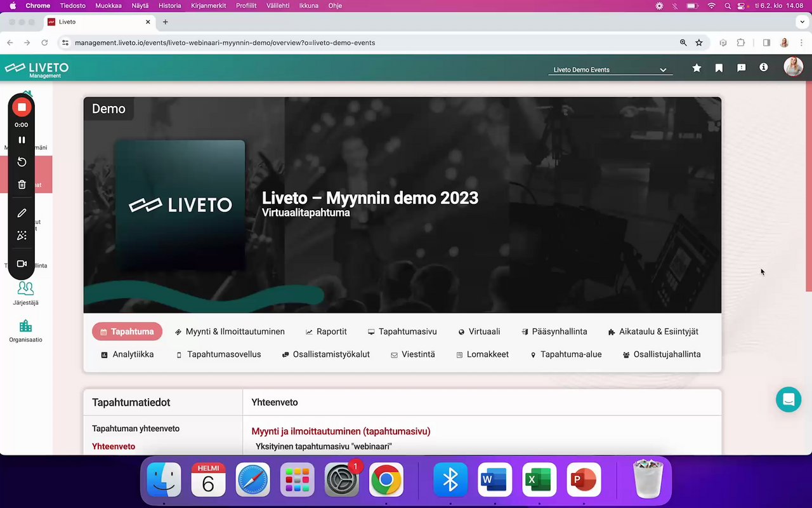
Task: Open the user profile avatar in the Liveto header
Action: 794,67
